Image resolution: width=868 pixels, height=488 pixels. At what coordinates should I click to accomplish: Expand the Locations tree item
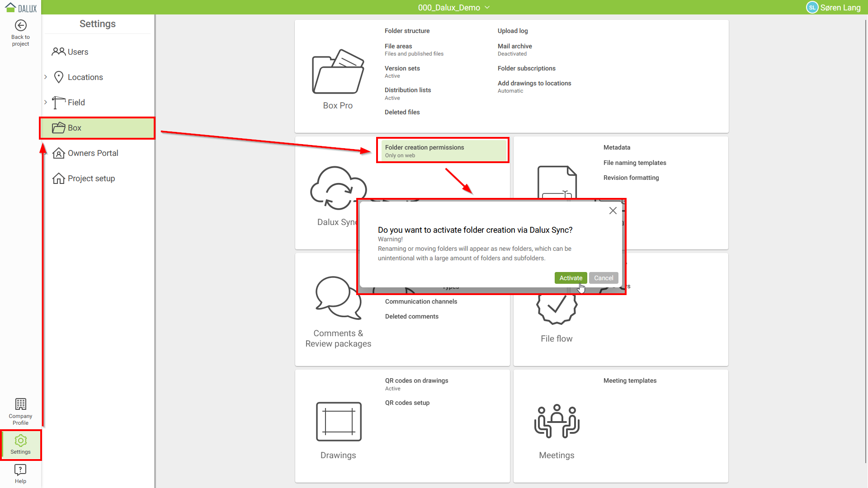pos(46,77)
